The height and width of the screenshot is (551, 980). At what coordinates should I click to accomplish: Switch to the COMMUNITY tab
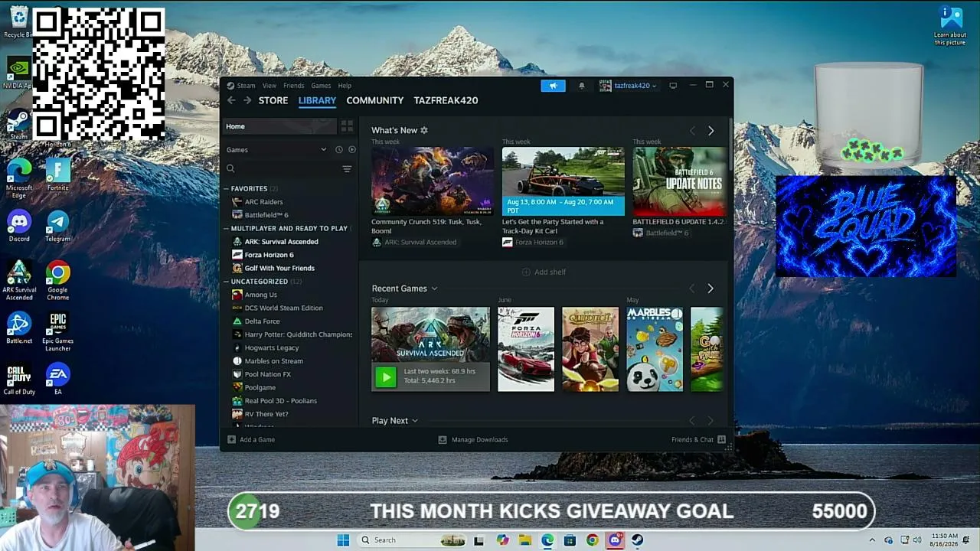pos(375,100)
